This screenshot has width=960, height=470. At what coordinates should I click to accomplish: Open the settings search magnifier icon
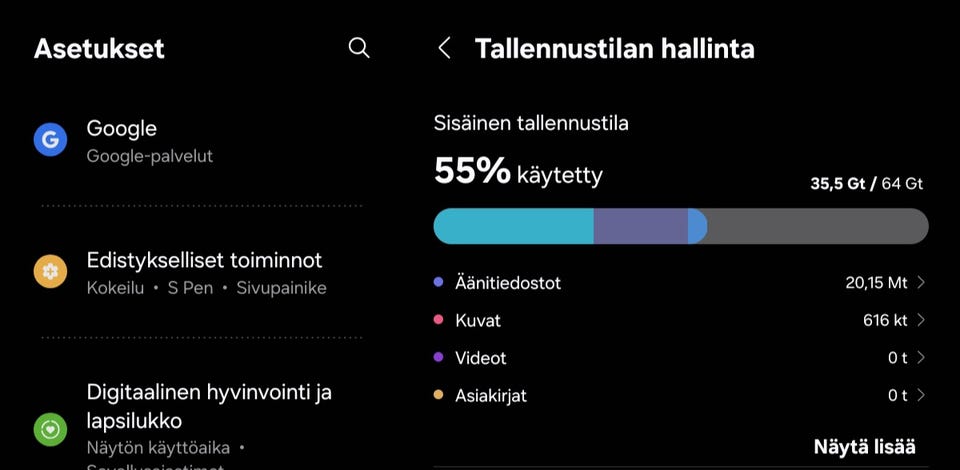click(x=359, y=48)
